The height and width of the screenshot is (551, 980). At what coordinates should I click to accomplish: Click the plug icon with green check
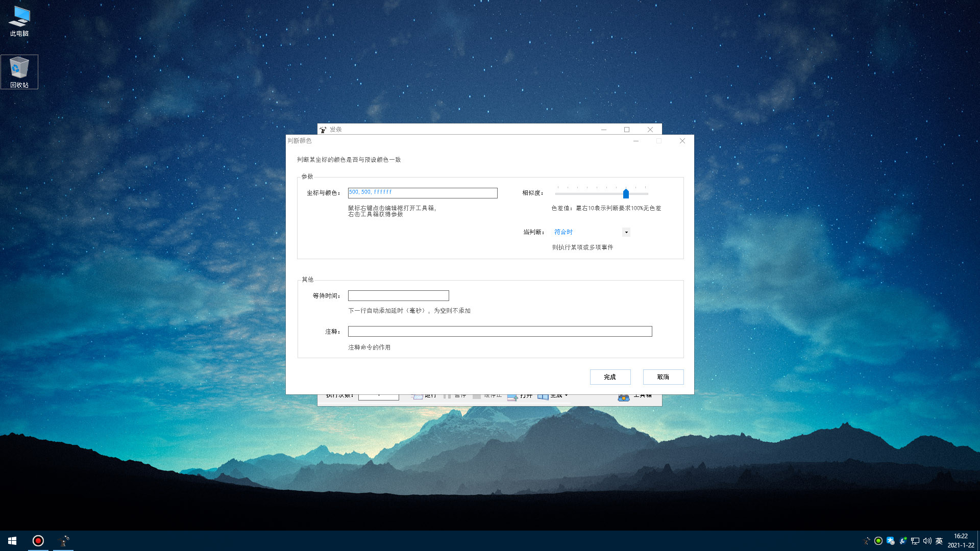tap(903, 541)
